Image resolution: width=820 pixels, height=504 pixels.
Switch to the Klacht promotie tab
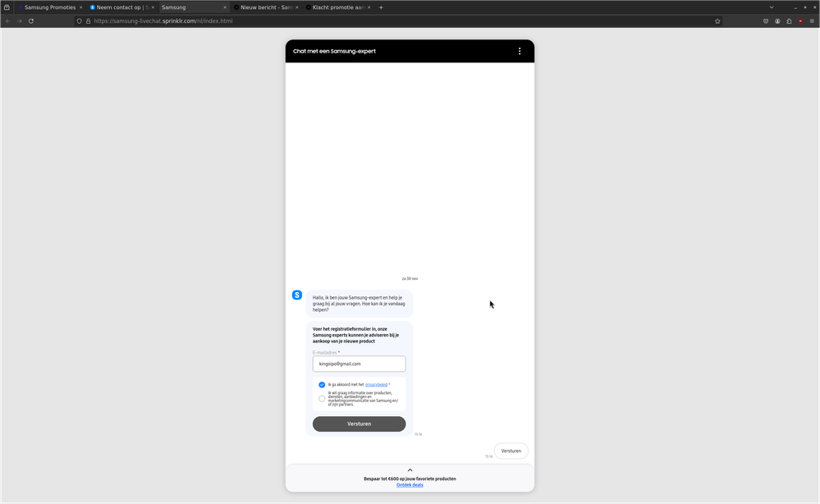pyautogui.click(x=338, y=7)
